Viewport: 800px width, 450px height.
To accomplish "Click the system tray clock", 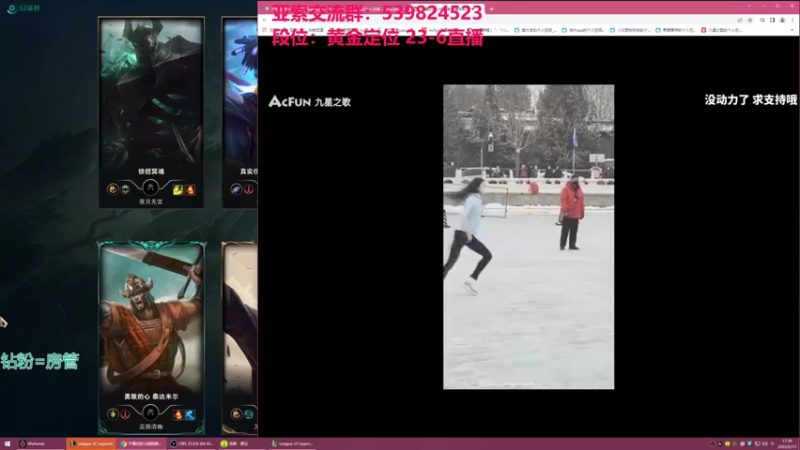I will pyautogui.click(x=787, y=444).
